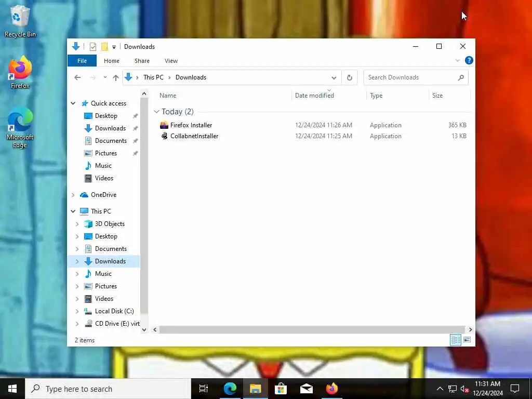532x399 pixels.
Task: Expand the ribbon with the chevron
Action: 457,60
